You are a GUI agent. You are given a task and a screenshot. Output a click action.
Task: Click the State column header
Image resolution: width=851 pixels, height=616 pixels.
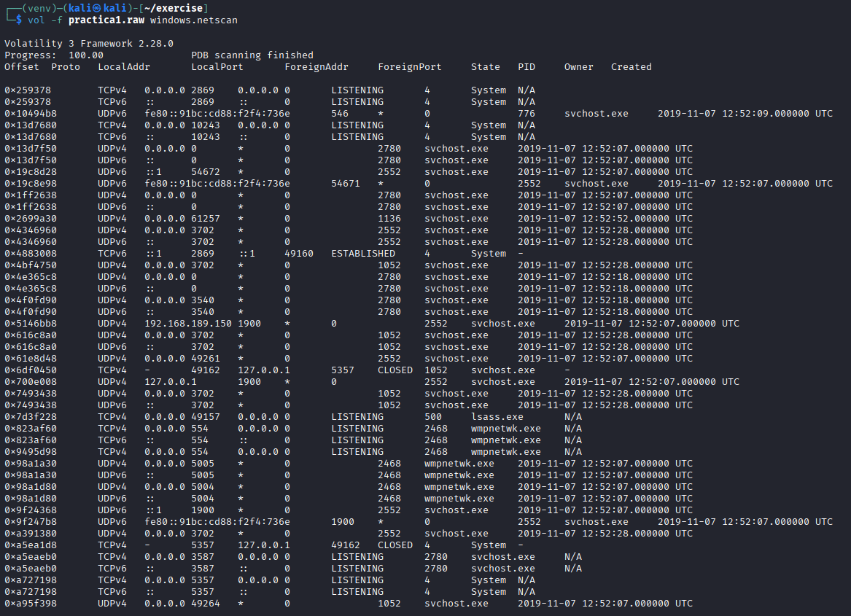[486, 67]
